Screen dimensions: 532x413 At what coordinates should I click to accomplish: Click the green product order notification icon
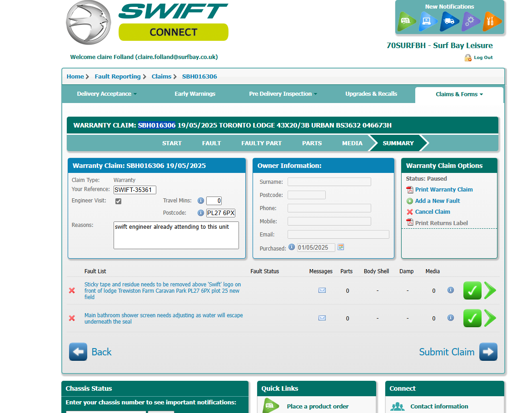(407, 21)
